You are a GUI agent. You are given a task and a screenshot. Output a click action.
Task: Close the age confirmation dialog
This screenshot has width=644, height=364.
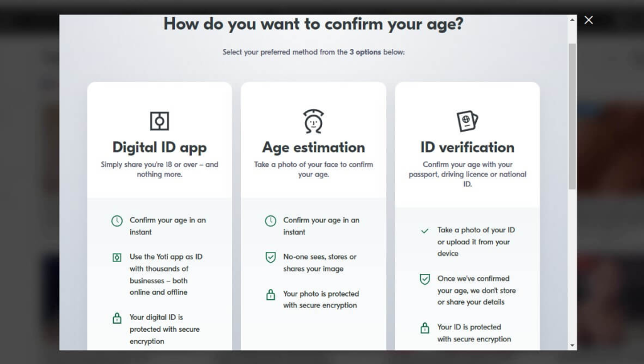point(589,20)
